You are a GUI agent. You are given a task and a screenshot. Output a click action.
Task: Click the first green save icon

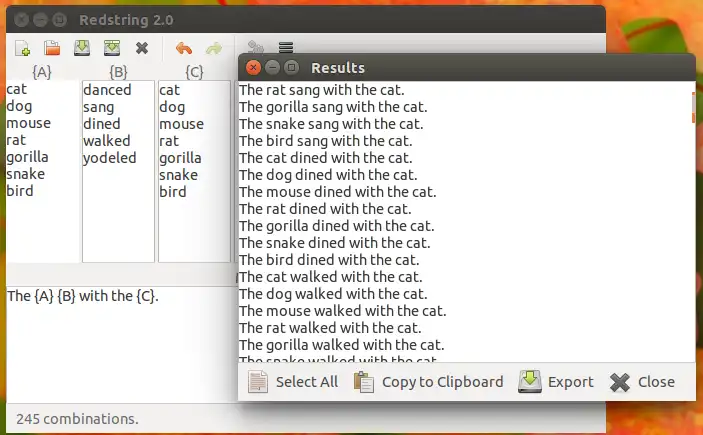click(x=82, y=48)
